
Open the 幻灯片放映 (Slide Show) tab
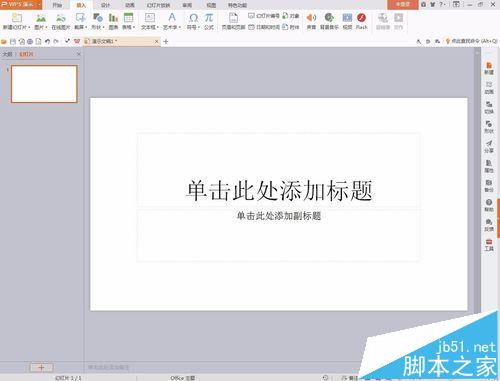click(x=159, y=5)
